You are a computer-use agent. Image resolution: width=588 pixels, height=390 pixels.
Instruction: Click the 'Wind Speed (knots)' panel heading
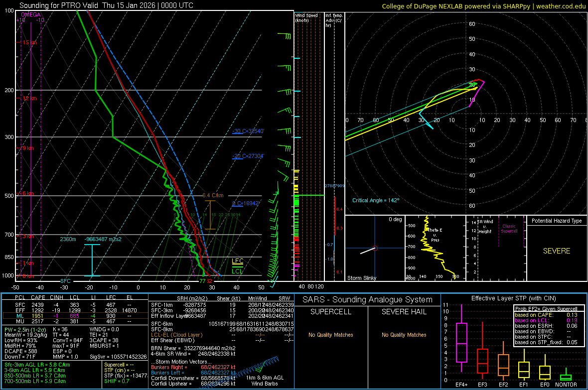306,18
